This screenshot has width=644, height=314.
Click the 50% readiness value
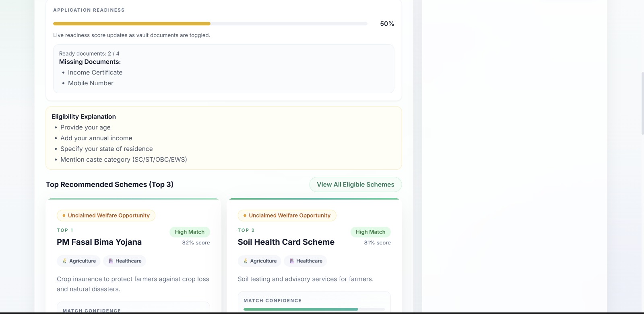click(387, 24)
